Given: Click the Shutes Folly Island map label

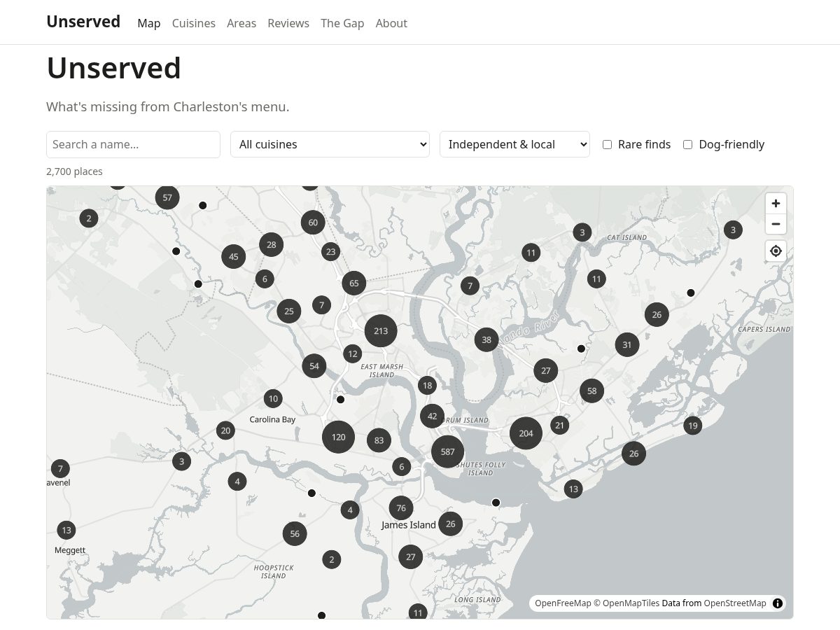Looking at the screenshot, I should pos(481,468).
